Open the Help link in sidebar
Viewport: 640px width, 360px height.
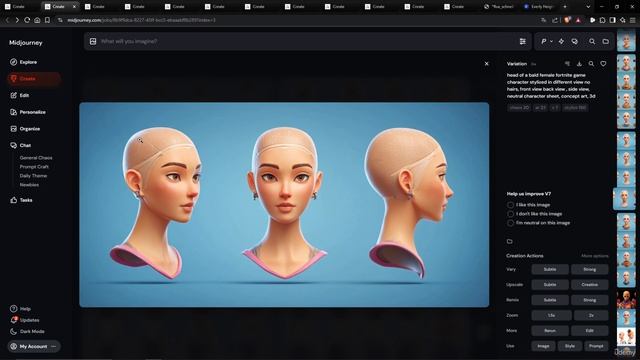point(20,309)
